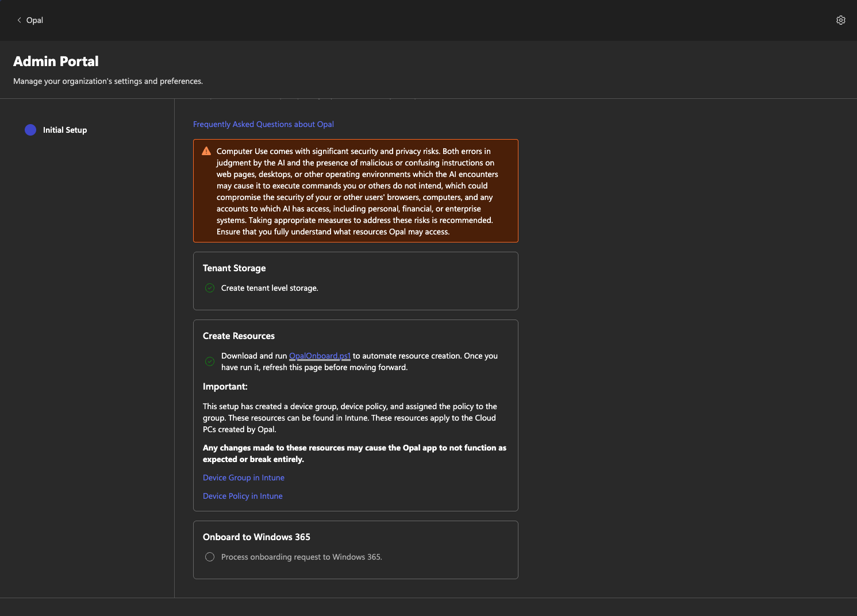Click the Important: heading in Create Resources
This screenshot has width=857, height=616.
pos(225,387)
